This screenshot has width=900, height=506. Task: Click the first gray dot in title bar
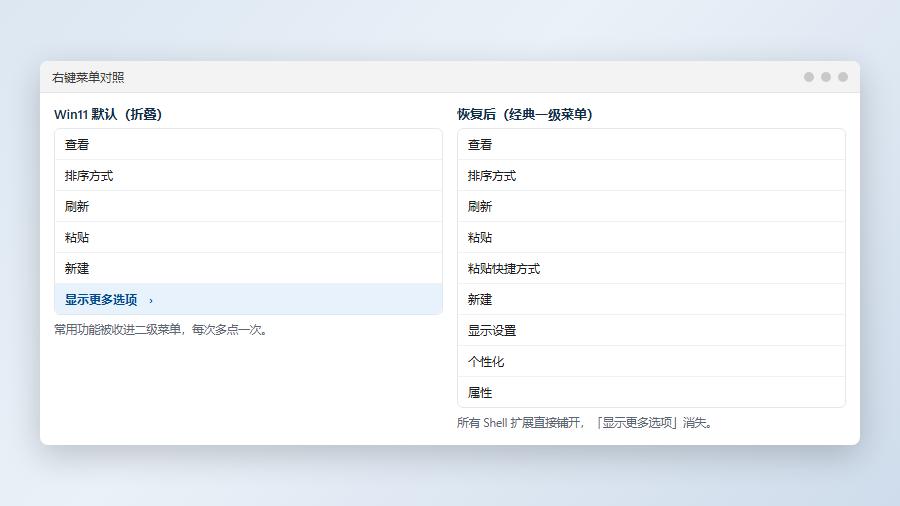pos(809,77)
